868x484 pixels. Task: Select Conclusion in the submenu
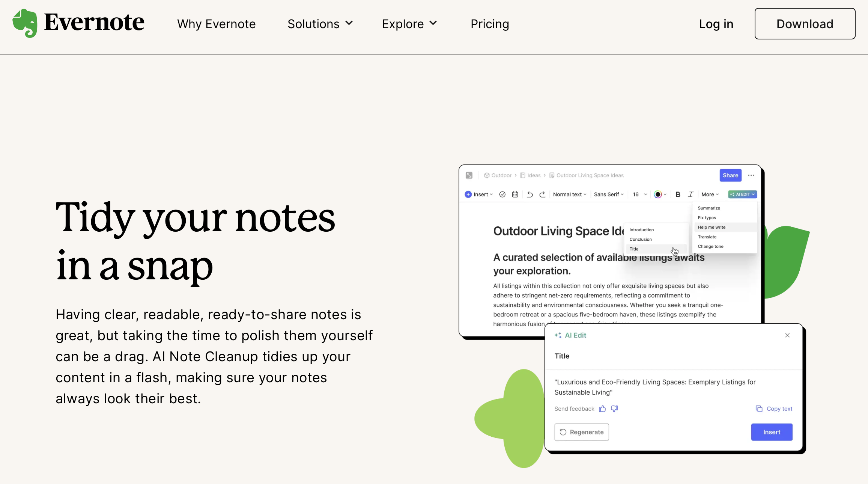click(656, 240)
